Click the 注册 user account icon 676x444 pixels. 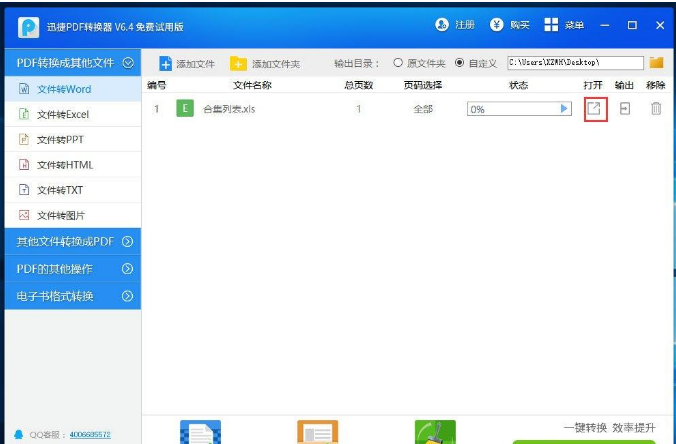click(442, 25)
